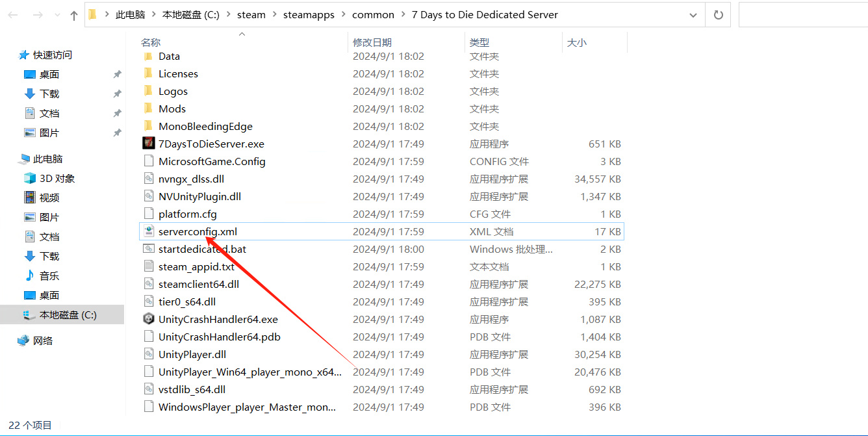Screen dimensions: 868x436
Task: Click the 17 KB size of serverconfig.xml
Action: coord(607,231)
